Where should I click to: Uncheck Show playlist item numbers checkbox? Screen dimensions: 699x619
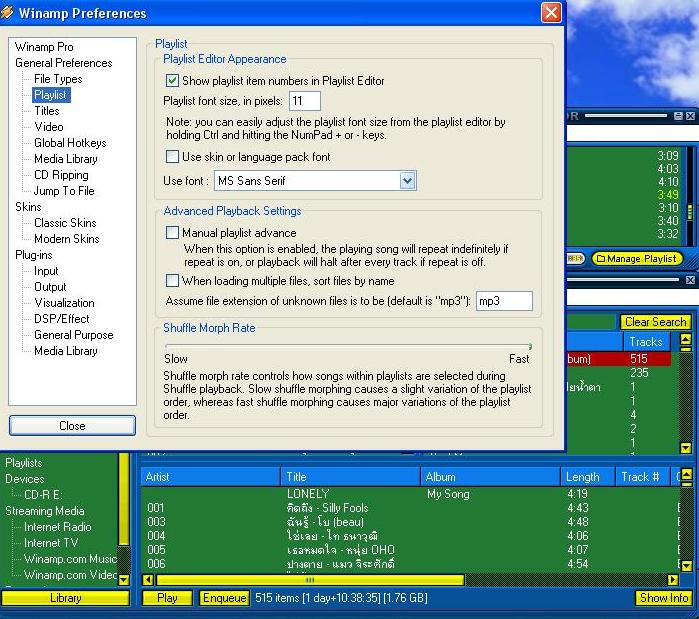pos(172,81)
